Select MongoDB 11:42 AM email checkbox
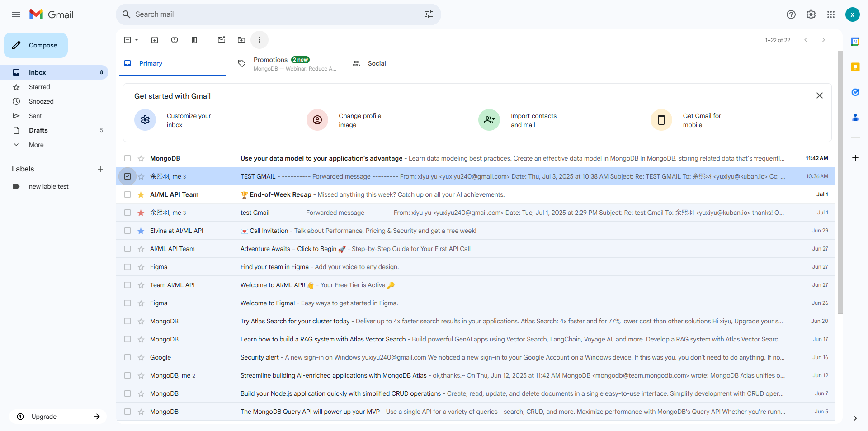The height and width of the screenshot is (431, 868). pyautogui.click(x=127, y=158)
